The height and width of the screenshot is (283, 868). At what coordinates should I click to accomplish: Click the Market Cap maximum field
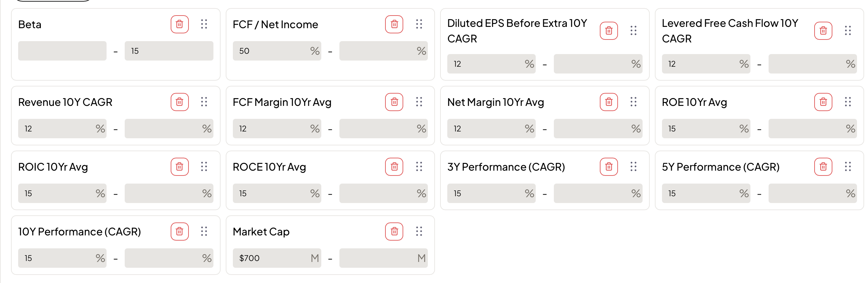click(378, 258)
